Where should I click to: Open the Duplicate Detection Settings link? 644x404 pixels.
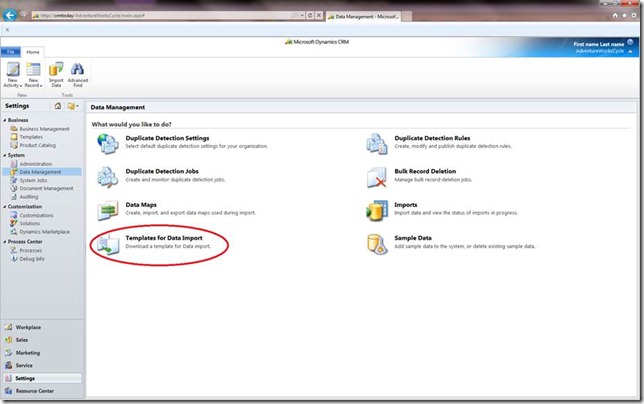pyautogui.click(x=167, y=138)
